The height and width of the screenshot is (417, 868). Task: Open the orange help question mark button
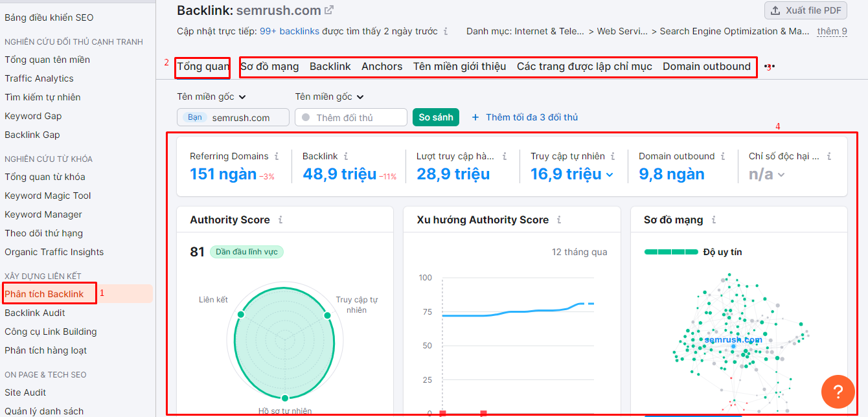pos(838,391)
